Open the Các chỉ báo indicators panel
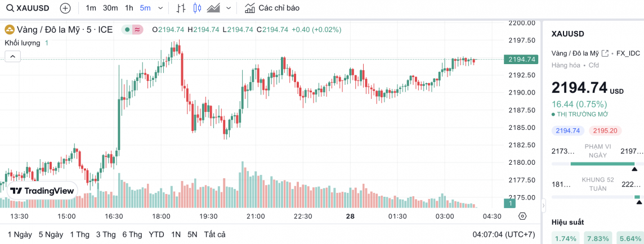 click(x=272, y=8)
